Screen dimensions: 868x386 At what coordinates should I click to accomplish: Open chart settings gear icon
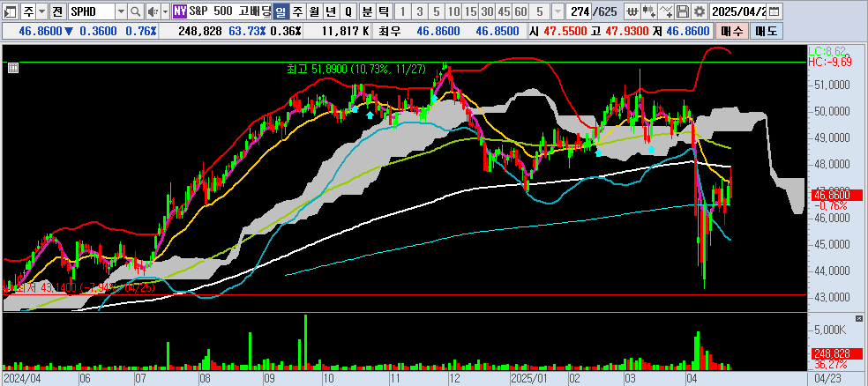(x=700, y=11)
